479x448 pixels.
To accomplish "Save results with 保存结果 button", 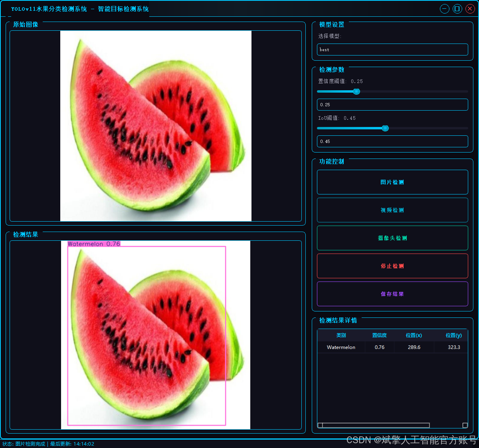I will (x=392, y=294).
